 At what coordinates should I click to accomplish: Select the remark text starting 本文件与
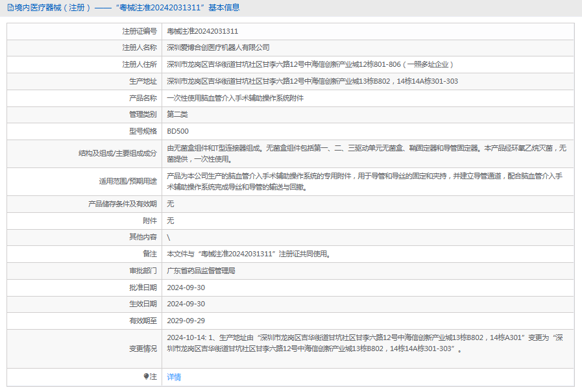pyautogui.click(x=249, y=254)
